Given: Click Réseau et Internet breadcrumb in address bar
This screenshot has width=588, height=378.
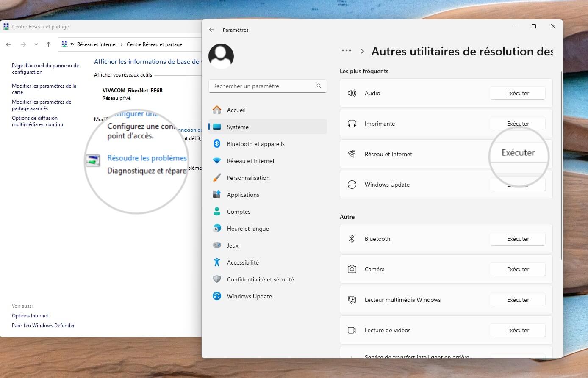Looking at the screenshot, I should [x=97, y=44].
